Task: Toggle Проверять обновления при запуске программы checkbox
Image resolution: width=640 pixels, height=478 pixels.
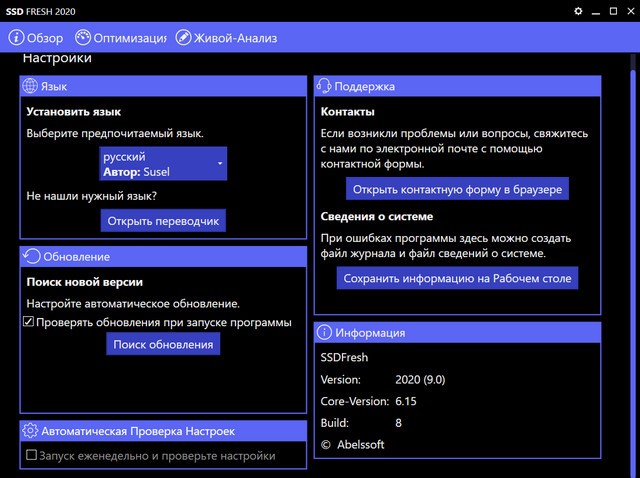Action: point(29,323)
